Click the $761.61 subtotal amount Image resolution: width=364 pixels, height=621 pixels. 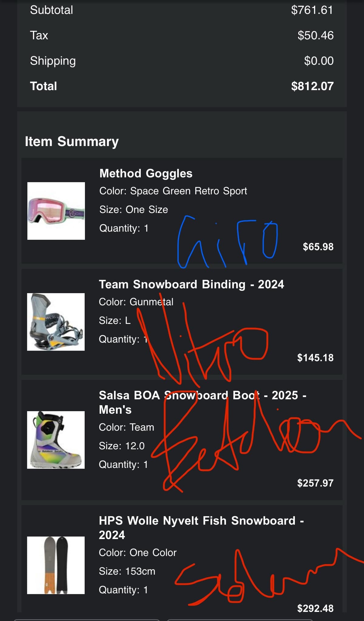pos(312,10)
